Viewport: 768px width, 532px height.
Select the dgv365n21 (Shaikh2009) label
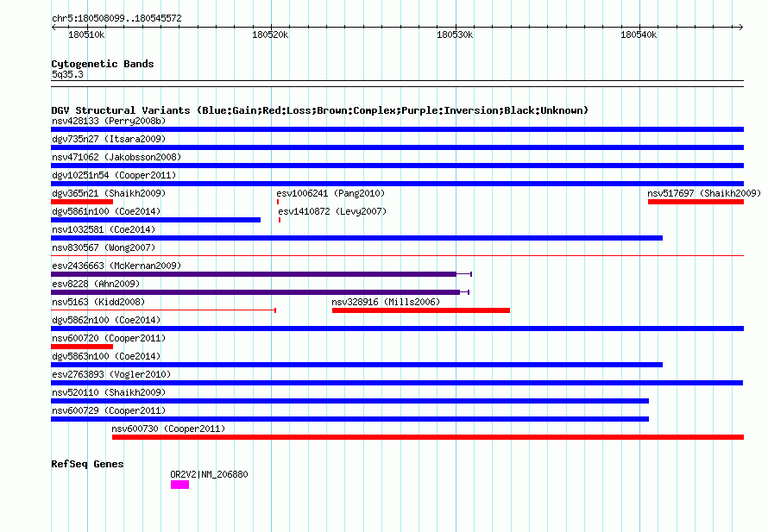pyautogui.click(x=109, y=193)
